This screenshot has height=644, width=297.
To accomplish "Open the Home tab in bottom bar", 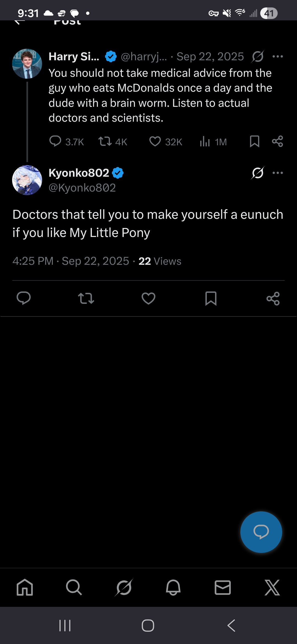I will click(25, 588).
